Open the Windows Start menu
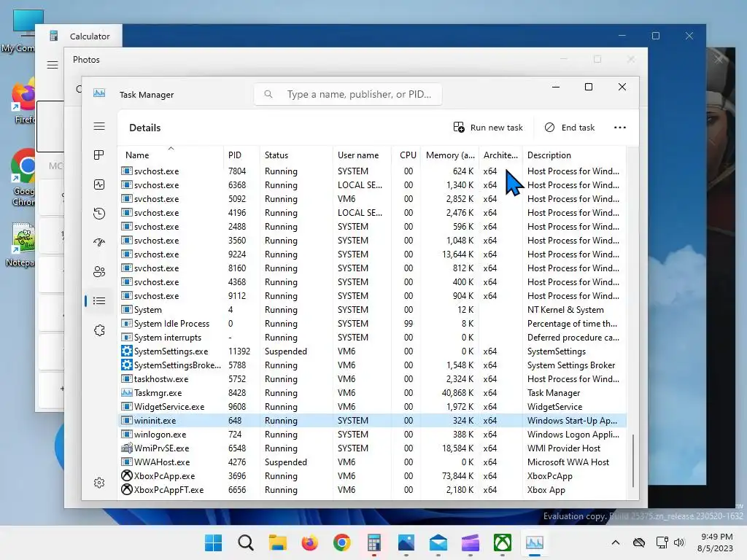Screen dimensions: 747x560 pyautogui.click(x=213, y=542)
